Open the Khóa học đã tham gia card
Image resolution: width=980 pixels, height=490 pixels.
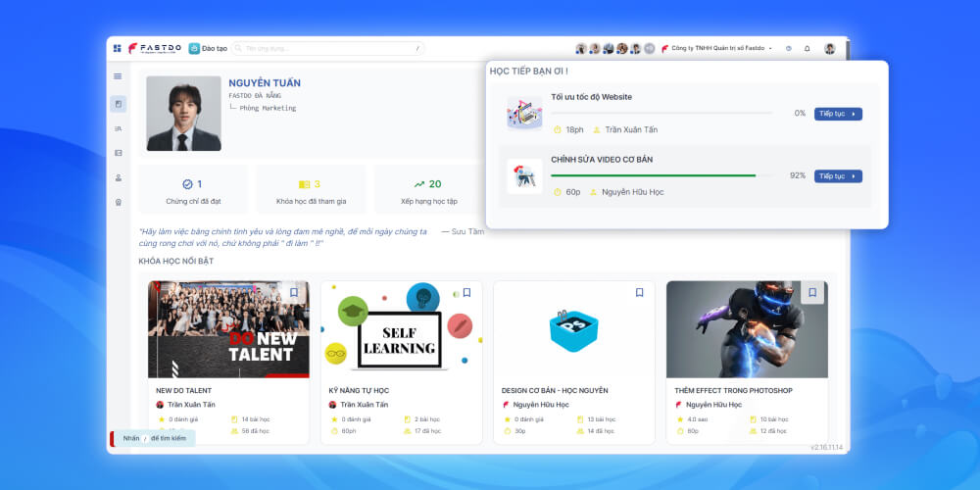312,189
